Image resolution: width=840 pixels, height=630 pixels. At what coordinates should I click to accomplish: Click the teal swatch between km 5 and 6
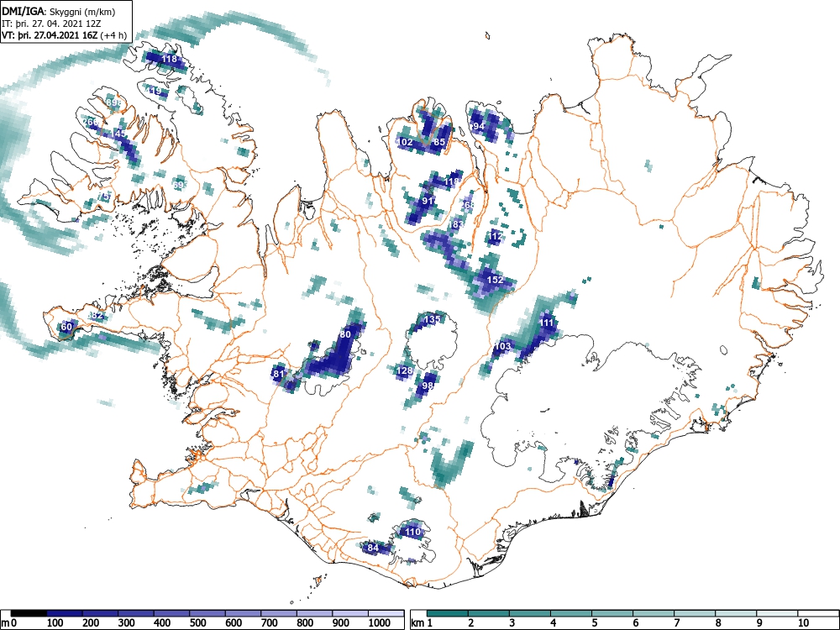tap(612, 614)
